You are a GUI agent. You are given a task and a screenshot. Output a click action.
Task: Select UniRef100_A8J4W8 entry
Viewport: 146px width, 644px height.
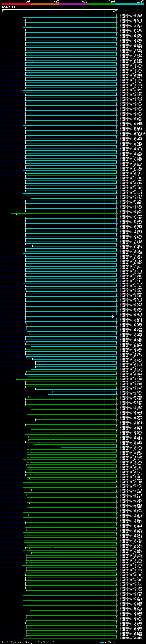[x=131, y=50]
